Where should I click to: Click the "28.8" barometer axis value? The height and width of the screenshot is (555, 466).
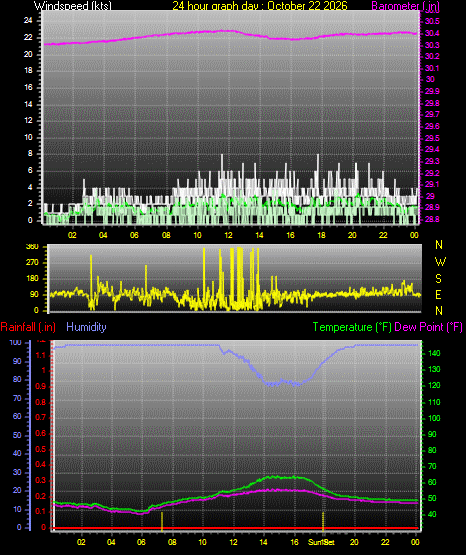tap(432, 219)
